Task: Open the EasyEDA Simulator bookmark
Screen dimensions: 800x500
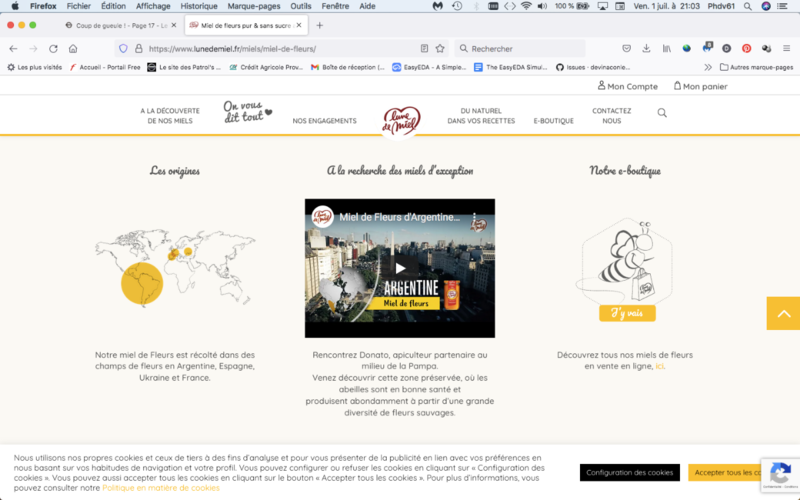Action: click(511, 67)
